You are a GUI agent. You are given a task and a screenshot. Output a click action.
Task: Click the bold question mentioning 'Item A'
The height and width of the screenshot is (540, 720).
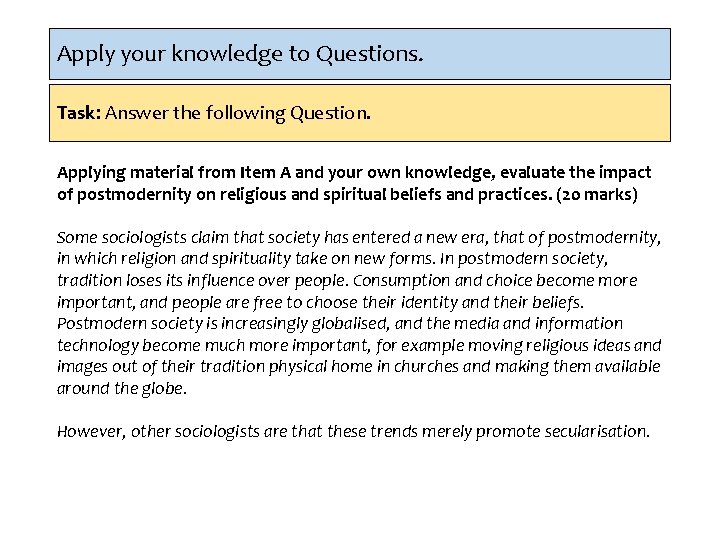tap(354, 183)
